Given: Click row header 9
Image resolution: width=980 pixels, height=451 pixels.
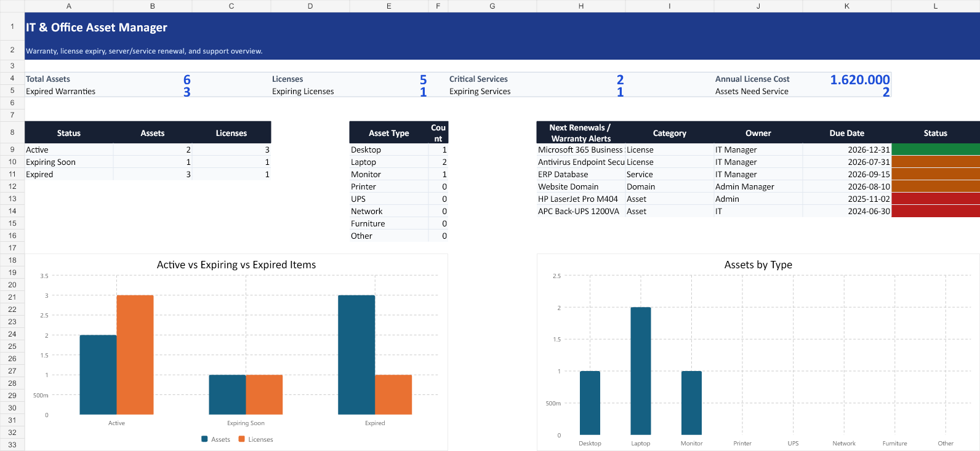Looking at the screenshot, I should pos(12,150).
